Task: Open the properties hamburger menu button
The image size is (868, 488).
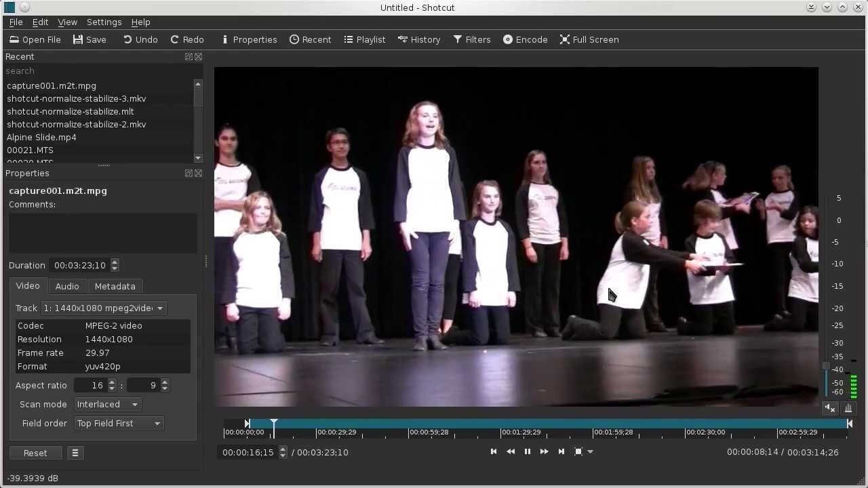Action: 75,453
